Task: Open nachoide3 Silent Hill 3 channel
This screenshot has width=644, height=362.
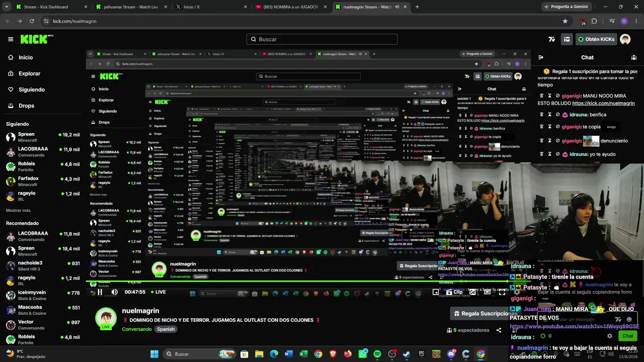Action: click(43, 265)
